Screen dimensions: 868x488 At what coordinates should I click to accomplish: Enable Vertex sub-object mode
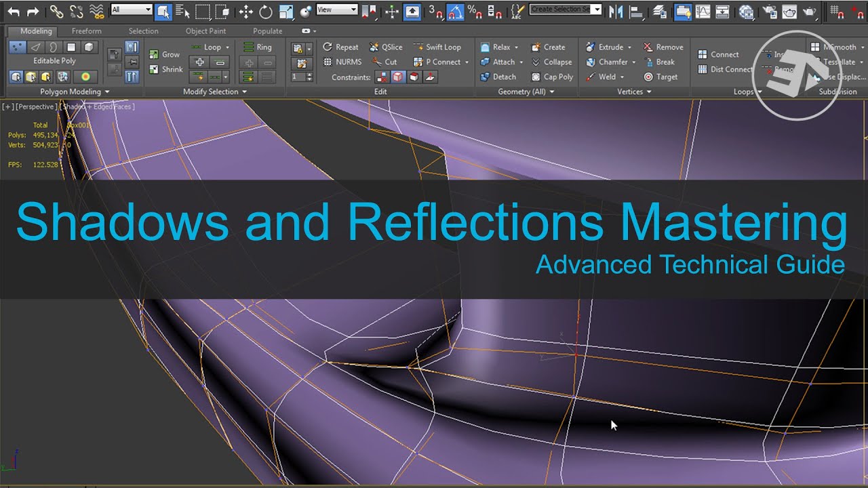coord(18,47)
